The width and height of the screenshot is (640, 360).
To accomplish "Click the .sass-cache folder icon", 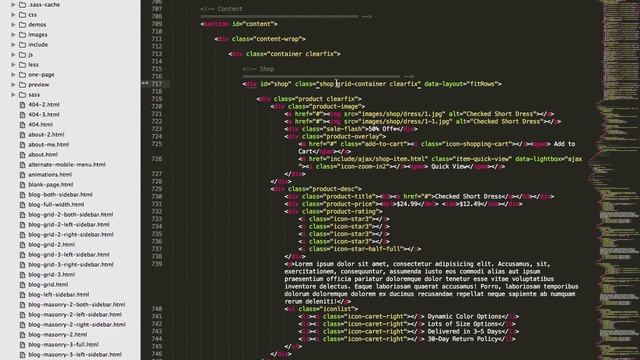I will [x=23, y=4].
